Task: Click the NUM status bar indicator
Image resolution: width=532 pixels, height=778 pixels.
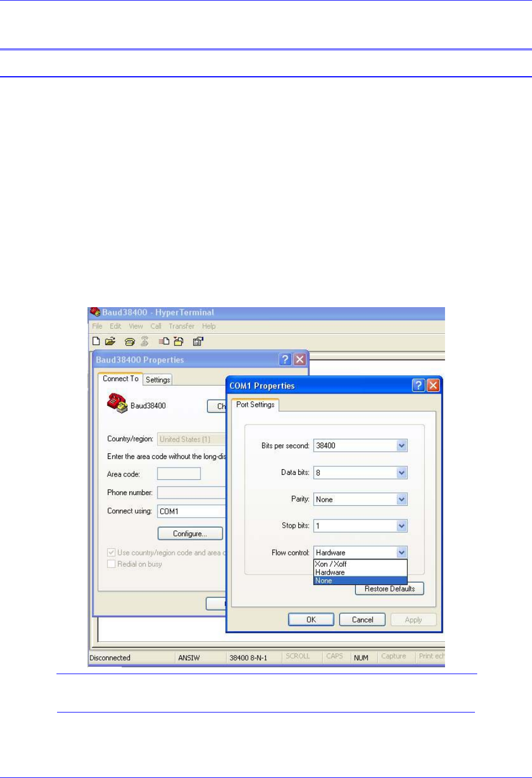Action: (x=361, y=657)
